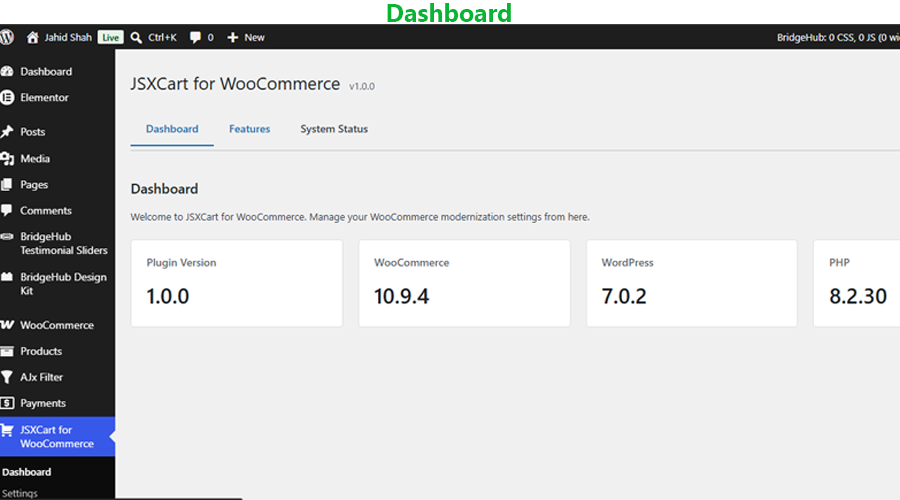The width and height of the screenshot is (900, 500).
Task: Click the BridgeHub Testimonial Sliders icon
Action: (7, 237)
